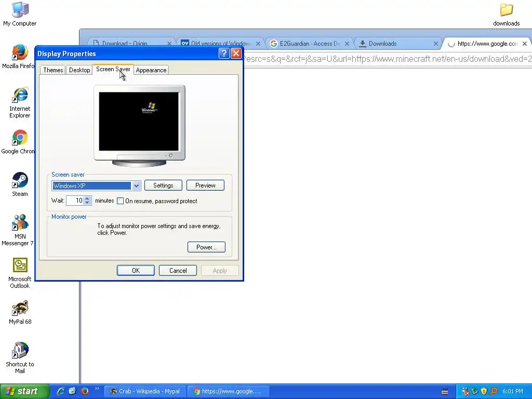Click the screen saver Settings button

(163, 185)
